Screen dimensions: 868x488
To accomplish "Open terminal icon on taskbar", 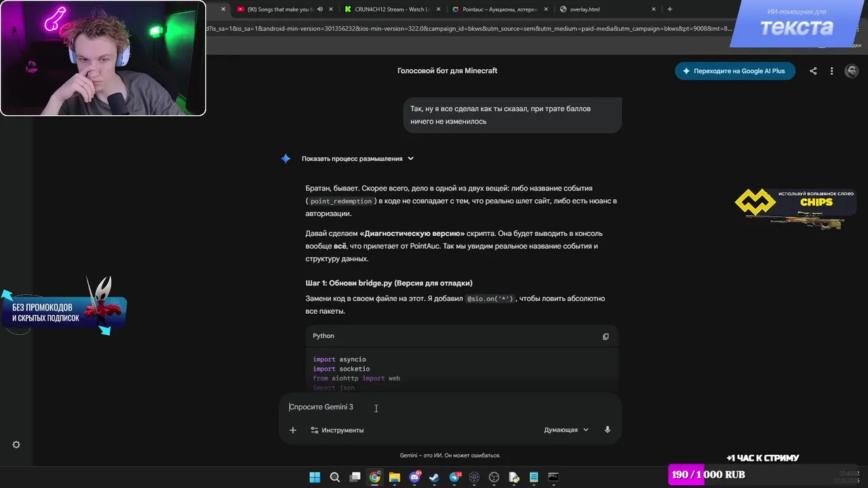I will click(x=553, y=477).
